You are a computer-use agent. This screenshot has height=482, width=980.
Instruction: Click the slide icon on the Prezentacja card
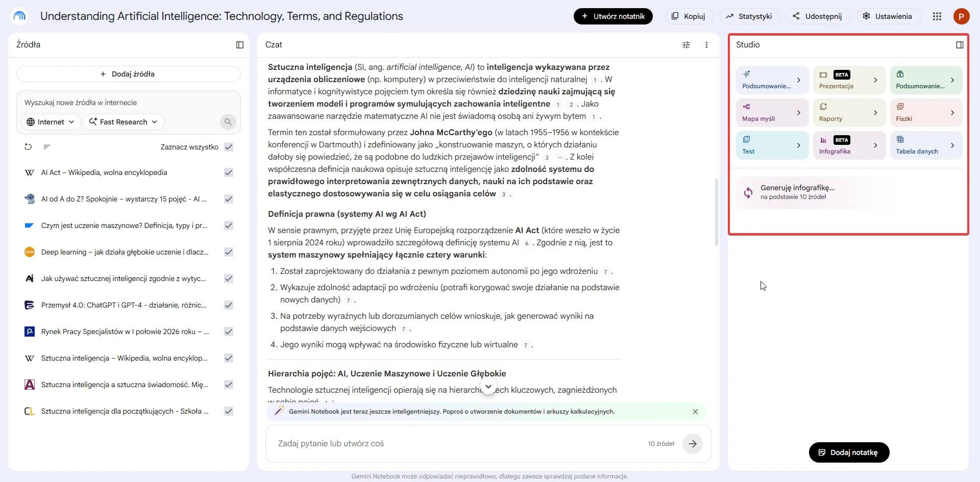(823, 75)
